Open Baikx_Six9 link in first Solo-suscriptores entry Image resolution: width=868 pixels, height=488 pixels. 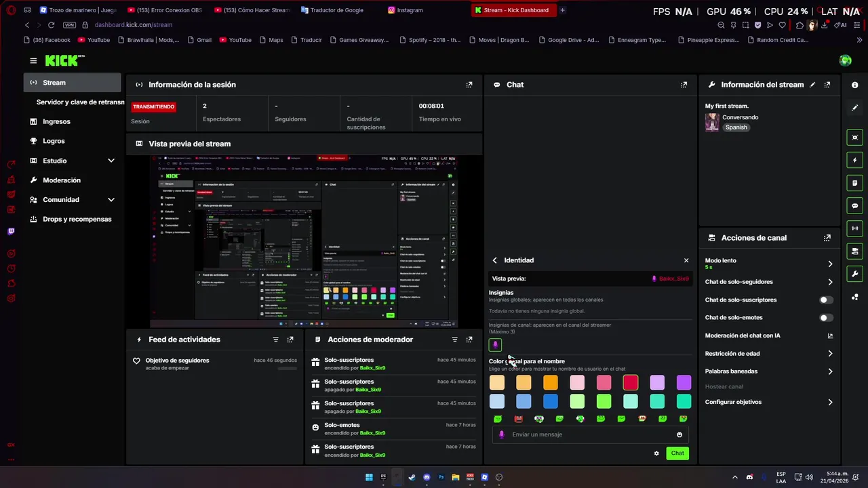[x=372, y=368]
